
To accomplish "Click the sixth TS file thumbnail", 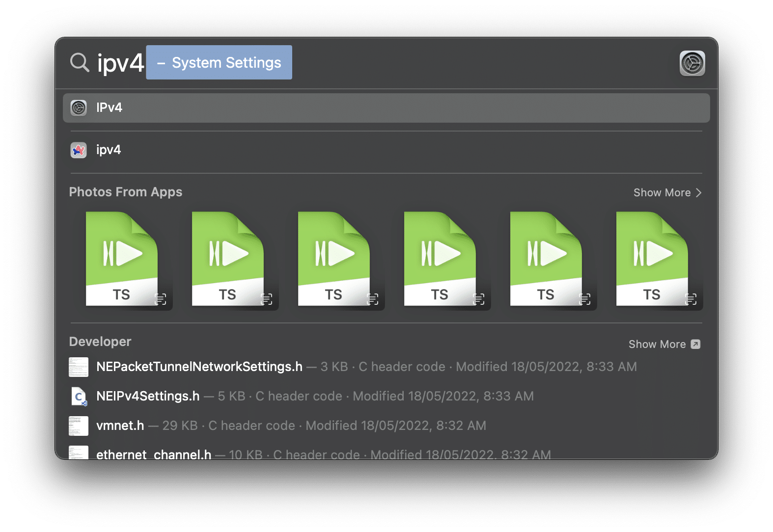I will coord(652,259).
